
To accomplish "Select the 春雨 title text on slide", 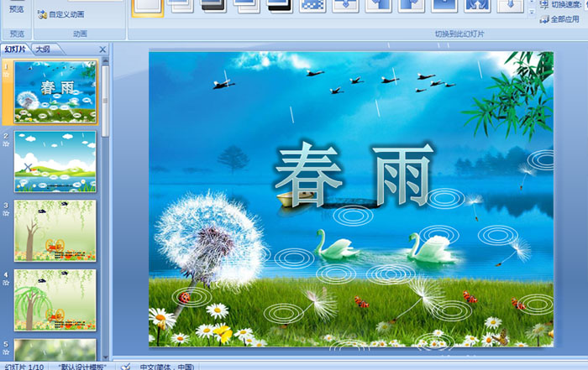I will [x=354, y=175].
